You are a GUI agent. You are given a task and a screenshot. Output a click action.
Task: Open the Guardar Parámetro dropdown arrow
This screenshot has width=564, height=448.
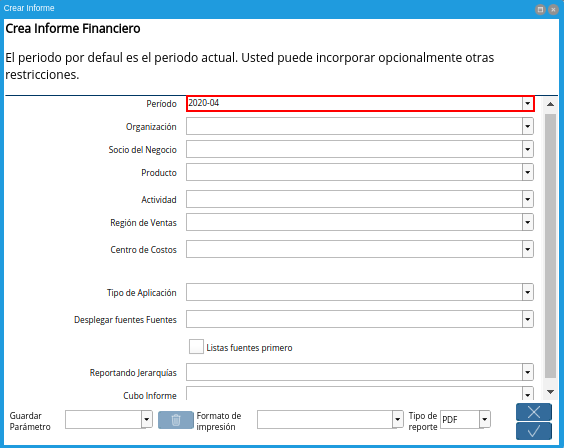coord(146,420)
